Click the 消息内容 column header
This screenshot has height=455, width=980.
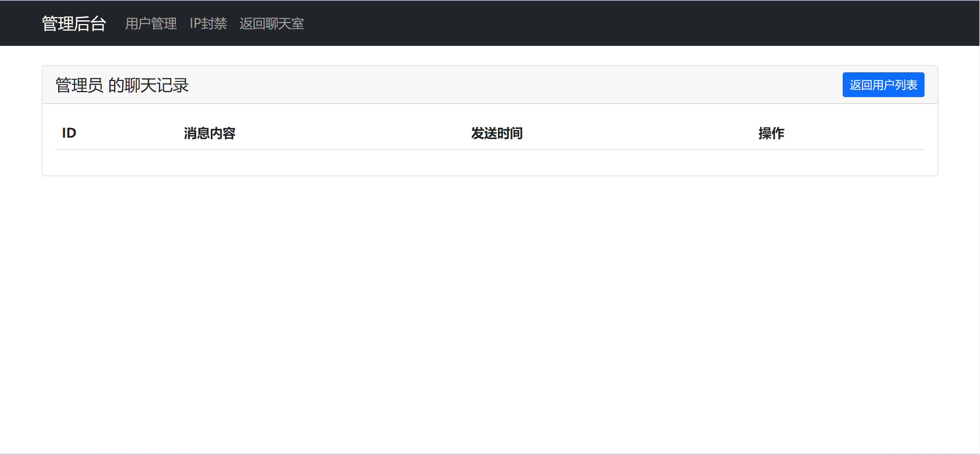coord(209,133)
